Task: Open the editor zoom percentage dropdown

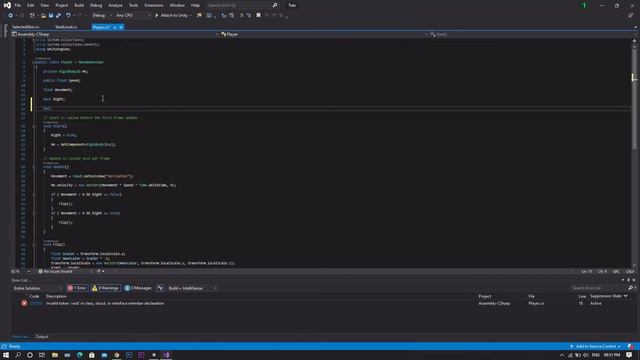Action: 20,271
